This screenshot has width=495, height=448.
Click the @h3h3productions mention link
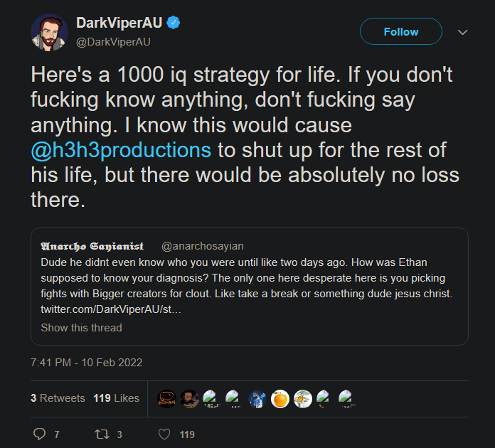click(x=121, y=151)
